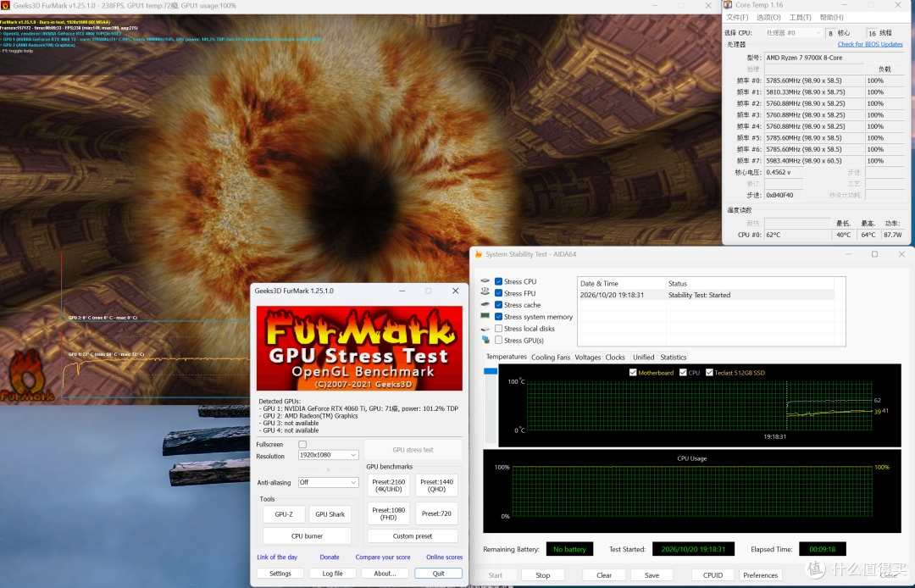Disable Stress cache checkbox
This screenshot has height=588, width=915.
pyautogui.click(x=498, y=304)
